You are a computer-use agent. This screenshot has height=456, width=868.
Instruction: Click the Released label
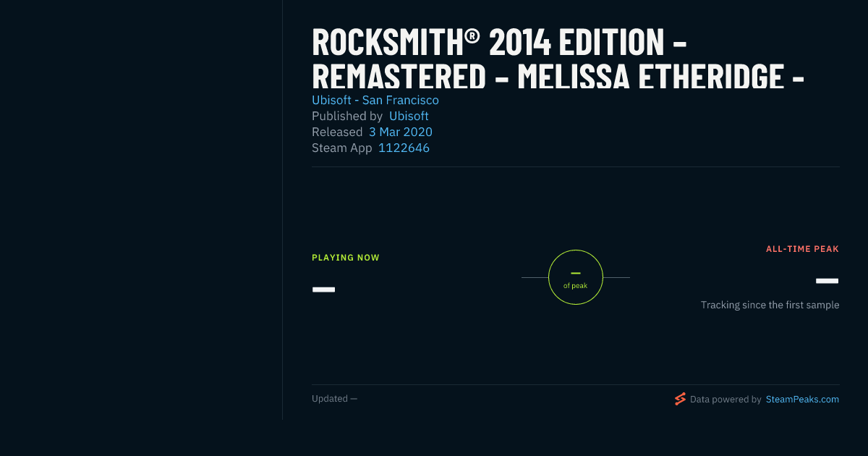pos(337,132)
